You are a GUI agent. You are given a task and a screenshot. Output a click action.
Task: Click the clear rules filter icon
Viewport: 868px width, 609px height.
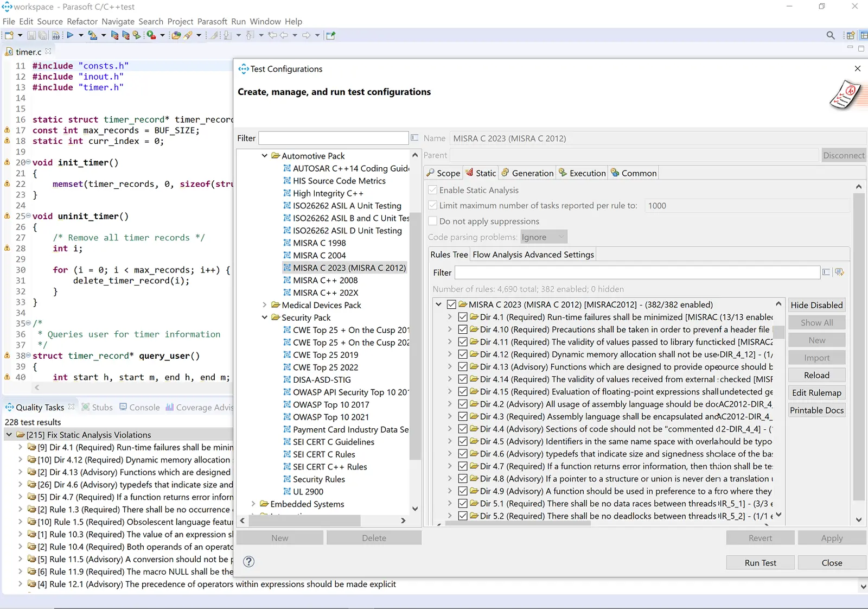click(x=826, y=272)
